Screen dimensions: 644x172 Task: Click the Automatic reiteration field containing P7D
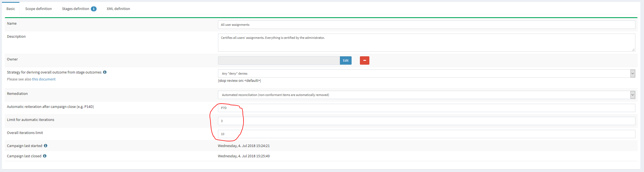click(426, 108)
